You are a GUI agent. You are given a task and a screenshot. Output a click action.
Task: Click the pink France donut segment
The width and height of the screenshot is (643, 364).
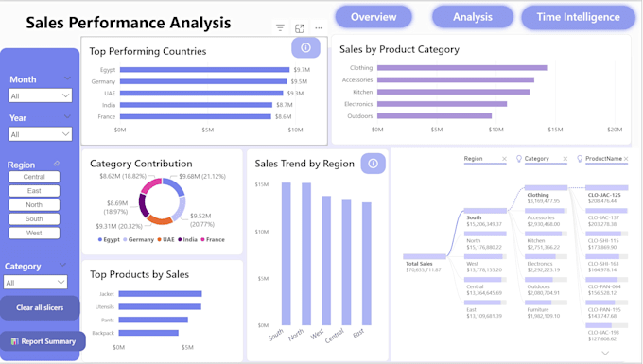coord(150,185)
